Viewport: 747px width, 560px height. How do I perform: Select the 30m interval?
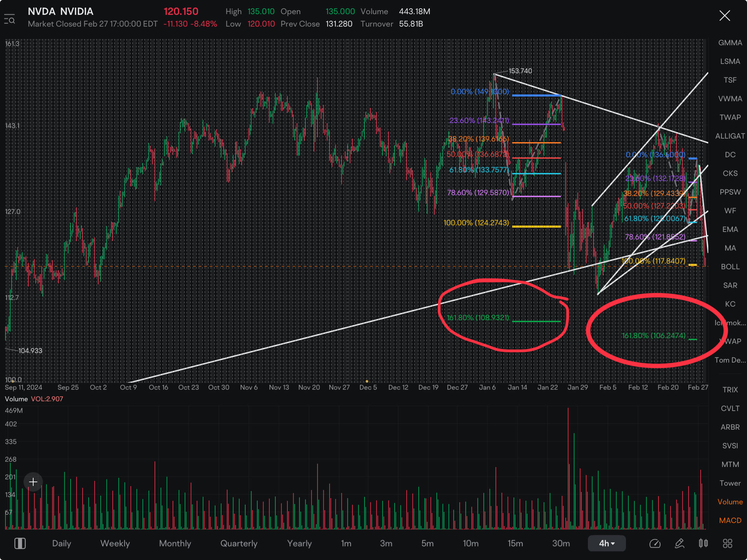tap(561, 543)
